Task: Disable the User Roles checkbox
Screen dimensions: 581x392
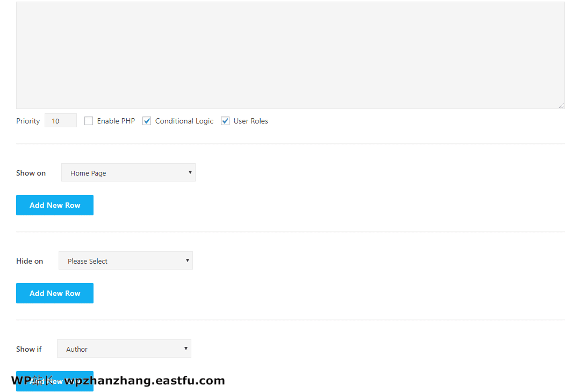Action: point(225,121)
